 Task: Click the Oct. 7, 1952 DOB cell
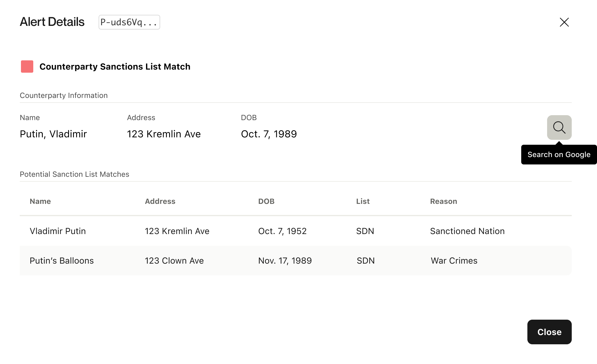[x=282, y=231]
